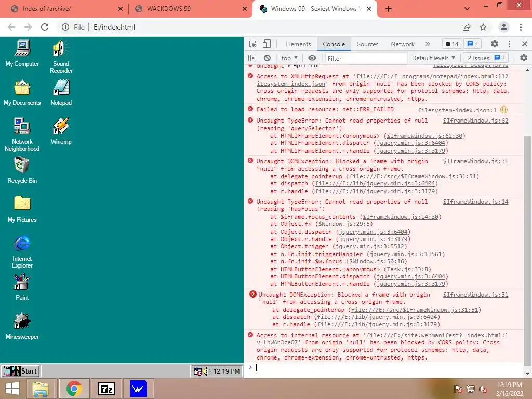Click the 14 errors counter badge
The image size is (532, 399).
(x=452, y=44)
